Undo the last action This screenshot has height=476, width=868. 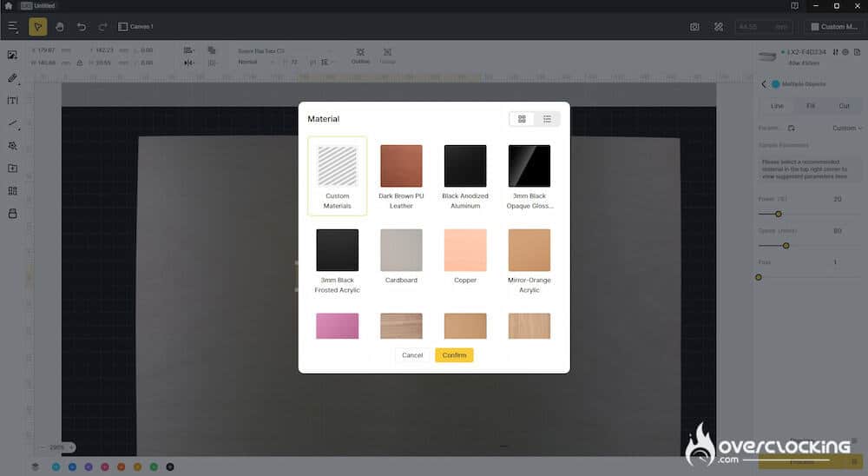pos(82,27)
